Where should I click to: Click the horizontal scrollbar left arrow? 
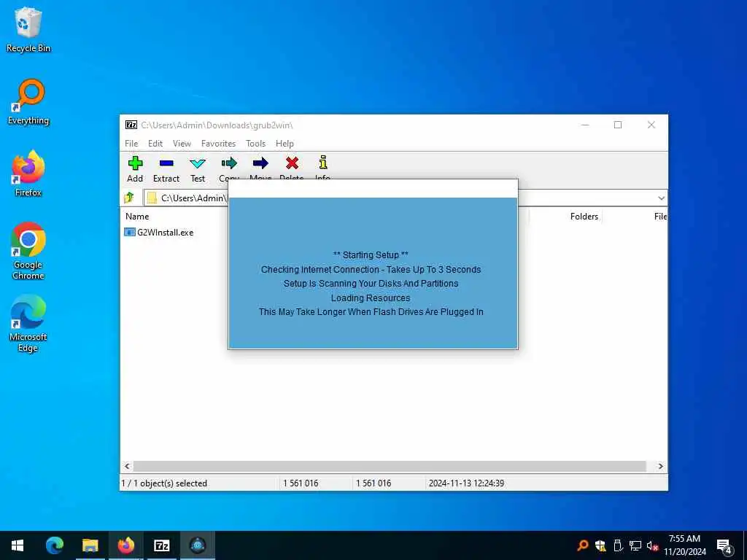pyautogui.click(x=127, y=466)
